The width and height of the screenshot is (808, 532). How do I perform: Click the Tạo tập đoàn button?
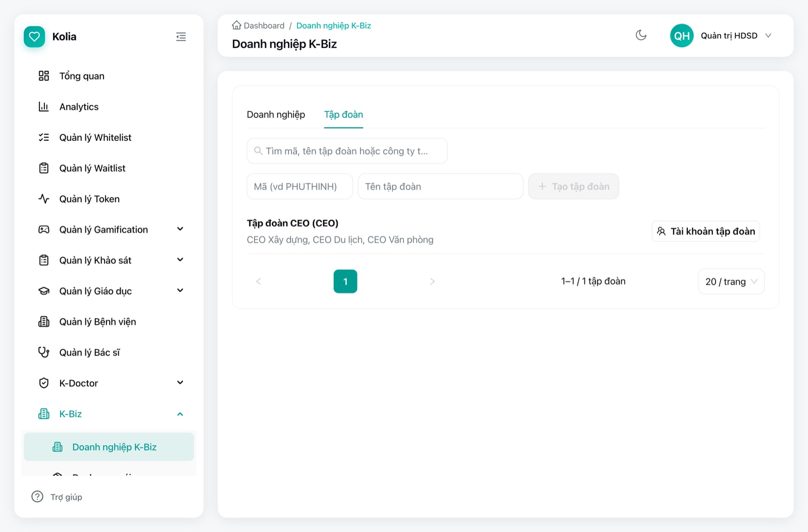click(x=574, y=186)
